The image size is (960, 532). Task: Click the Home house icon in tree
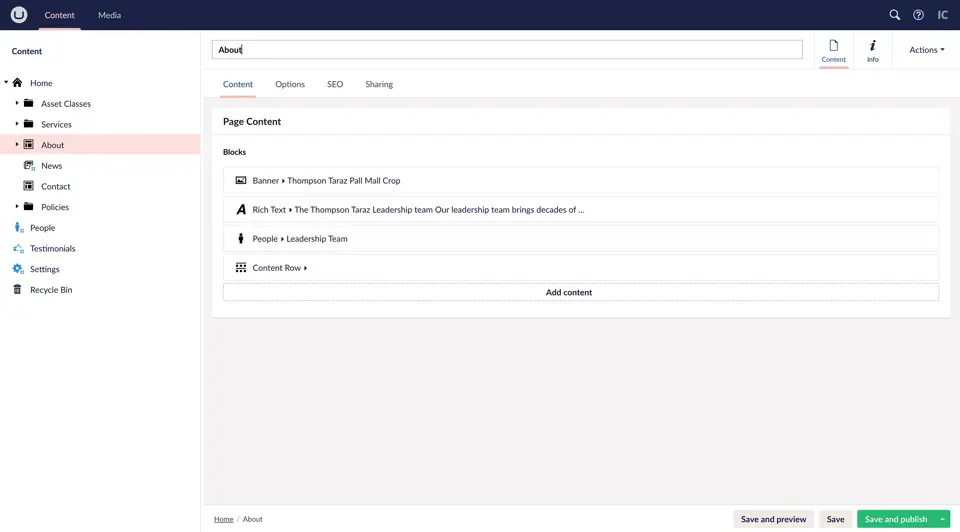point(18,83)
